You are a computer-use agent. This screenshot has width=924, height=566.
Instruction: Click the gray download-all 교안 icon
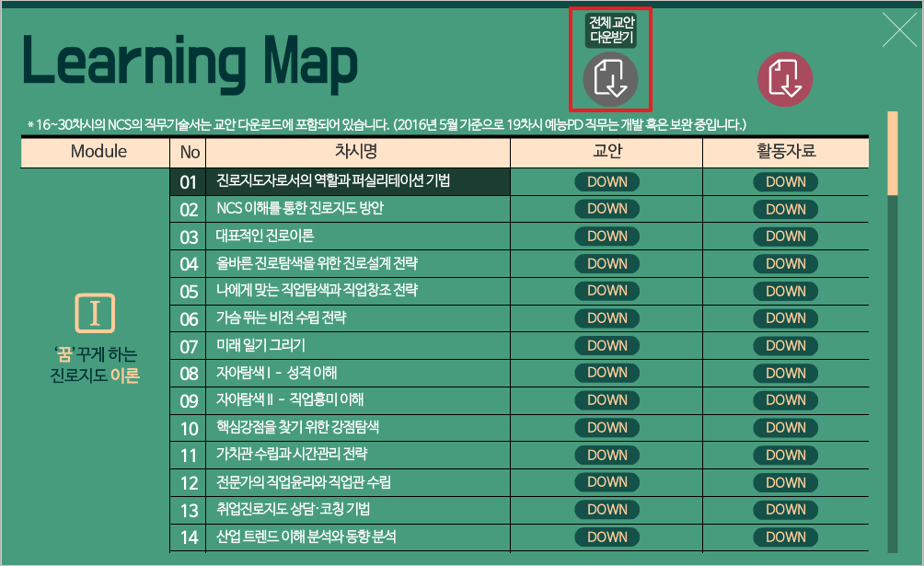tap(609, 78)
